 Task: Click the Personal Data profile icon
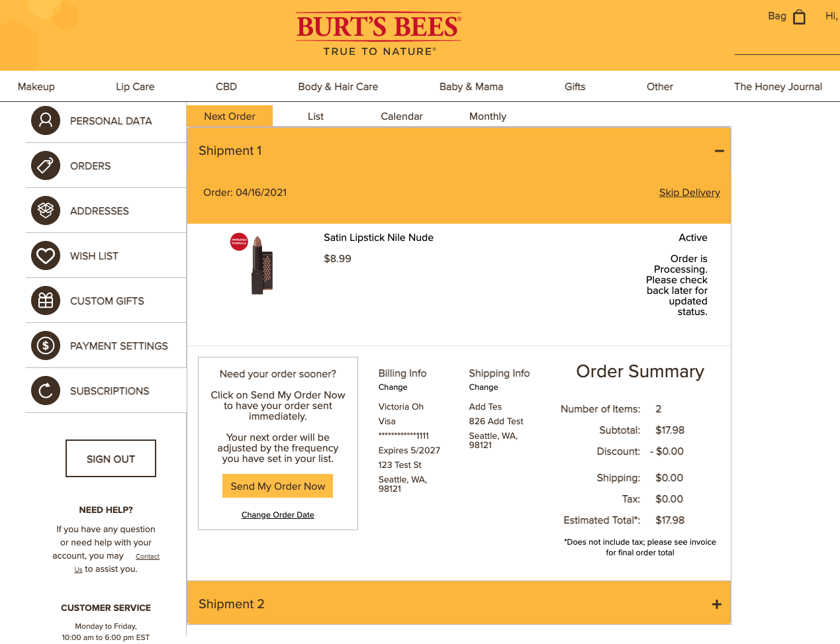click(46, 120)
